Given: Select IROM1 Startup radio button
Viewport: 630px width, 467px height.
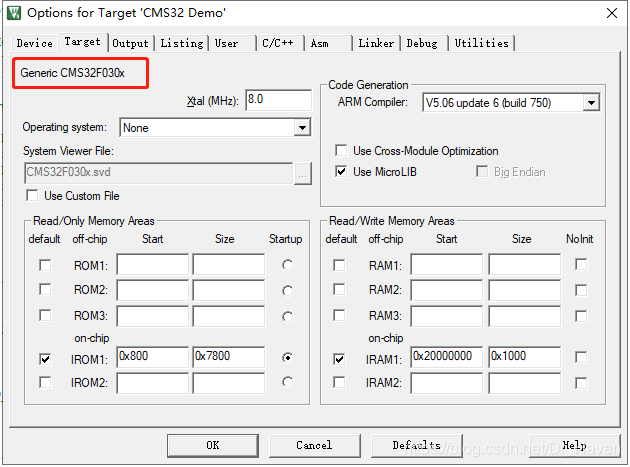Looking at the screenshot, I should coord(287,357).
